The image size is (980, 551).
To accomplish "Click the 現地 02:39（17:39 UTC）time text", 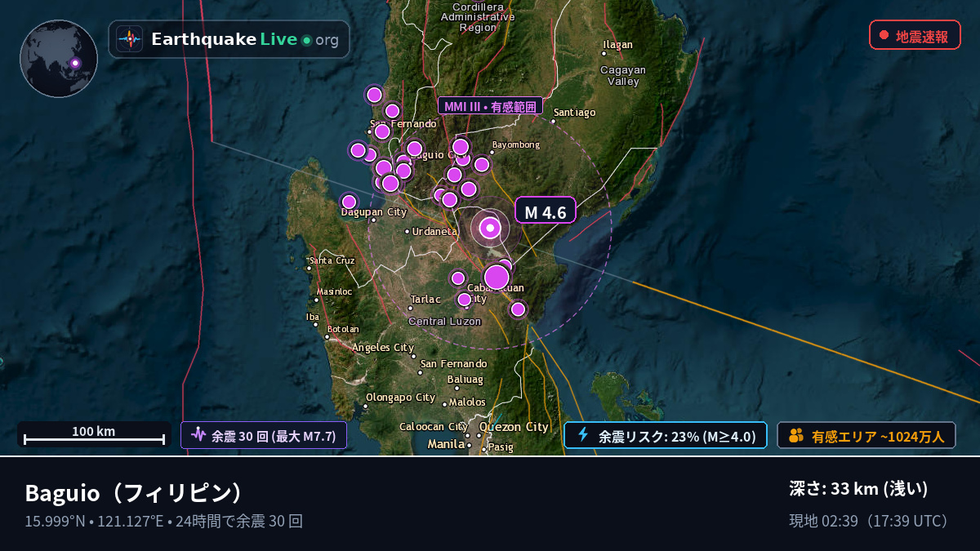I will 871,521.
